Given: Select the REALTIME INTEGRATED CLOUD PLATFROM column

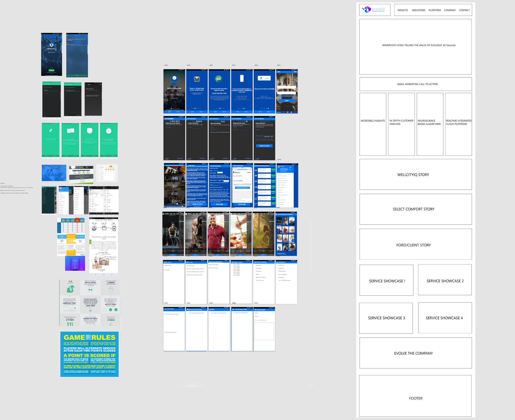Looking at the screenshot, I should [x=459, y=124].
